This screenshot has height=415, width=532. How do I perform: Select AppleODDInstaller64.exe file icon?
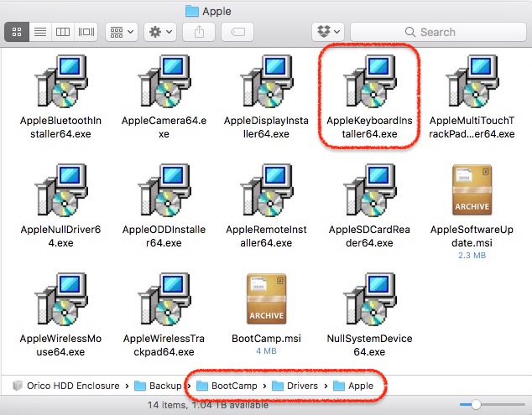164,190
